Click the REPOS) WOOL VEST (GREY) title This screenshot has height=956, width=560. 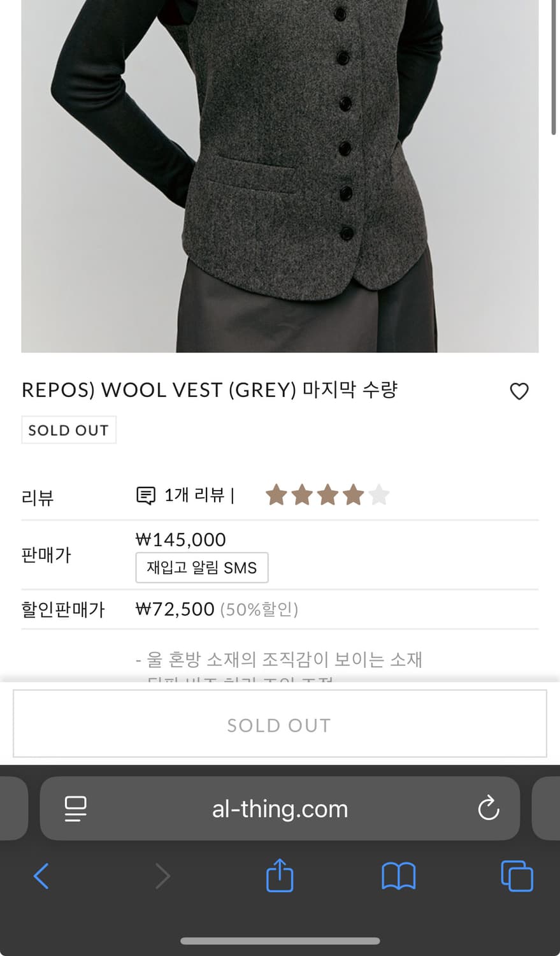click(x=210, y=390)
